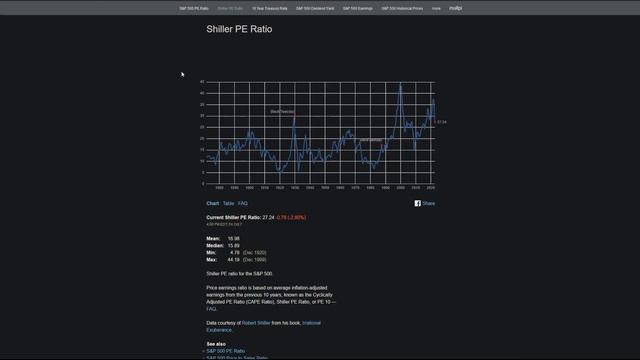The height and width of the screenshot is (360, 640).
Task: Open the FAQ tab beside Table
Action: (x=242, y=203)
